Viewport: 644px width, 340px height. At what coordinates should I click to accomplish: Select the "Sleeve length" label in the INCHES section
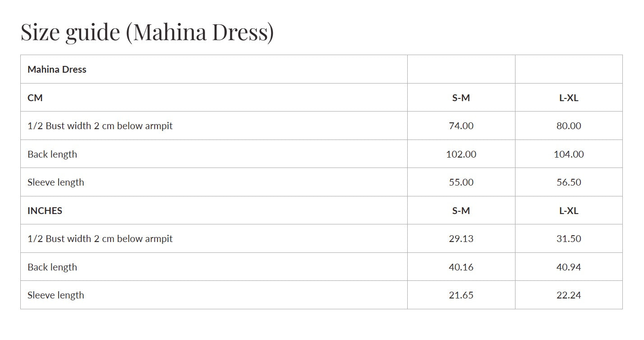(56, 295)
